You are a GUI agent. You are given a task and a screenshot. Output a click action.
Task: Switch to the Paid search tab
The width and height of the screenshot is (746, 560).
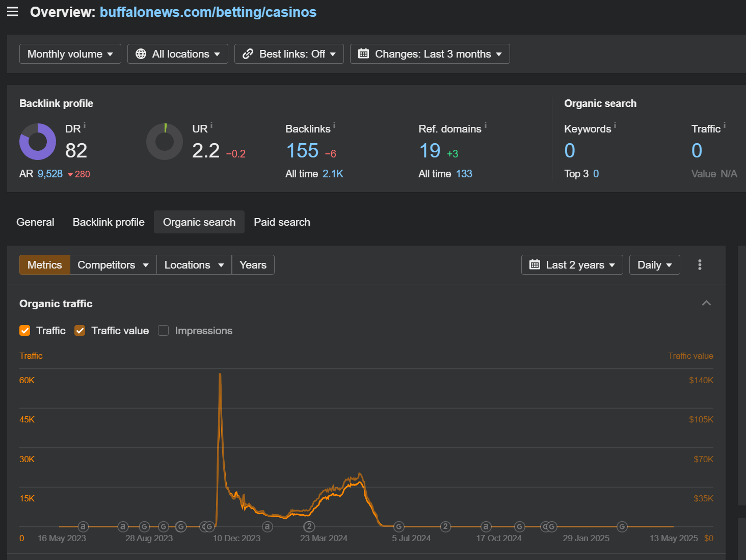click(x=282, y=222)
